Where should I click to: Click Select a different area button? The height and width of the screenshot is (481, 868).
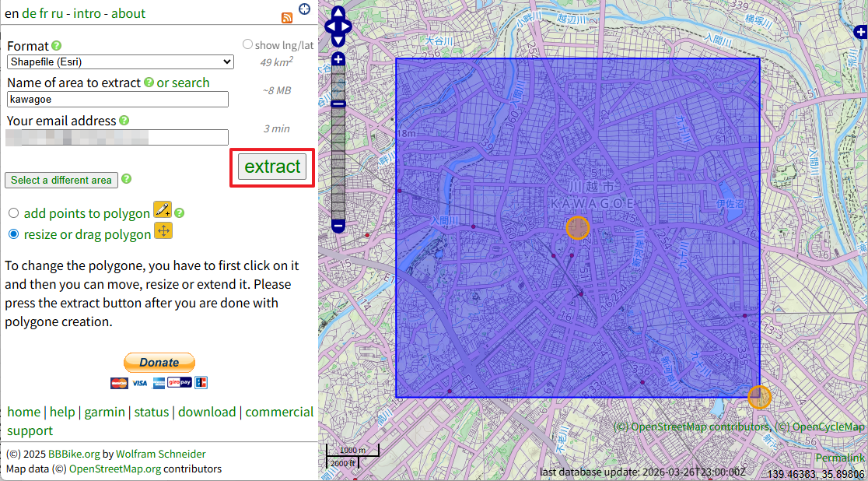(61, 180)
